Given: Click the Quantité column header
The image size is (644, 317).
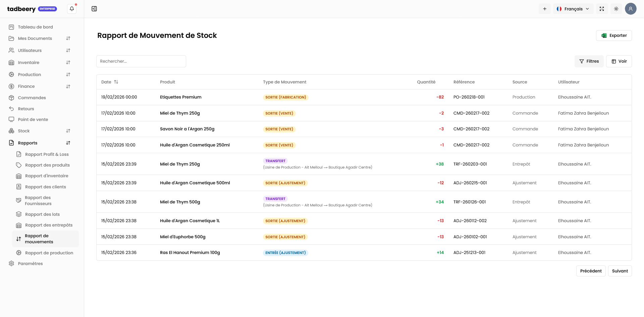Looking at the screenshot, I should click(x=426, y=82).
